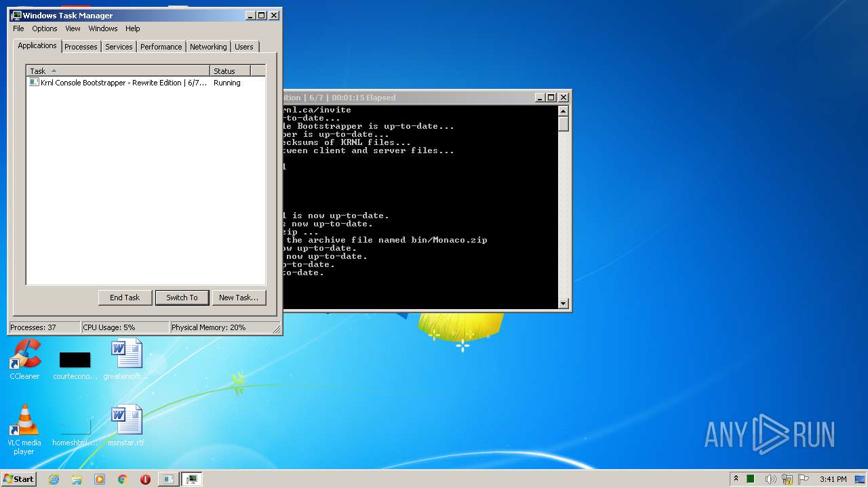Select the Applications tab
868x488 pixels.
(x=37, y=45)
